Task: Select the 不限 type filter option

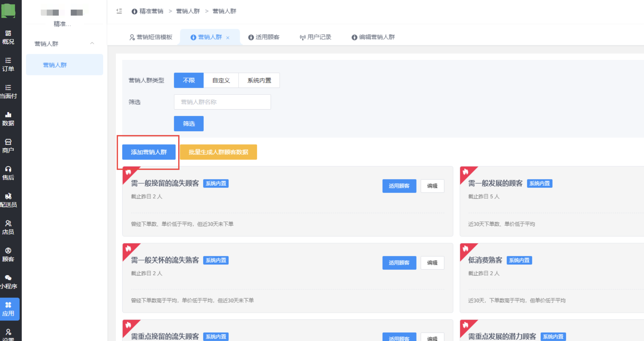Action: pos(189,80)
